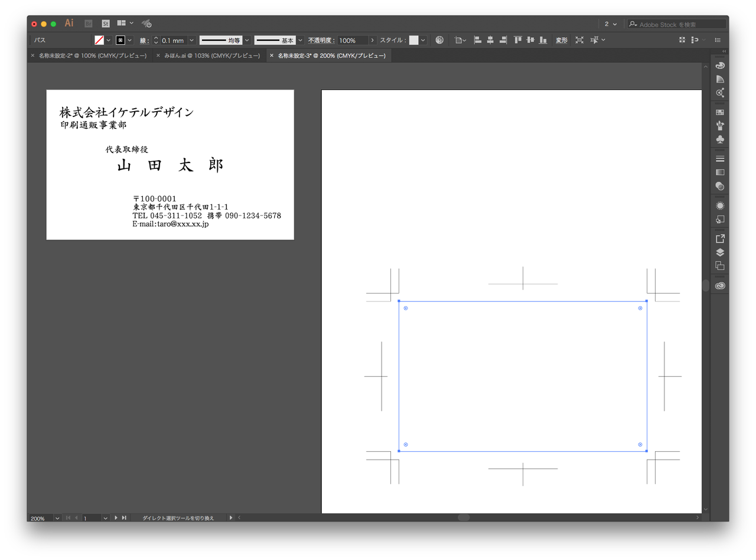Open the Asset Export panel icon

pyautogui.click(x=720, y=239)
